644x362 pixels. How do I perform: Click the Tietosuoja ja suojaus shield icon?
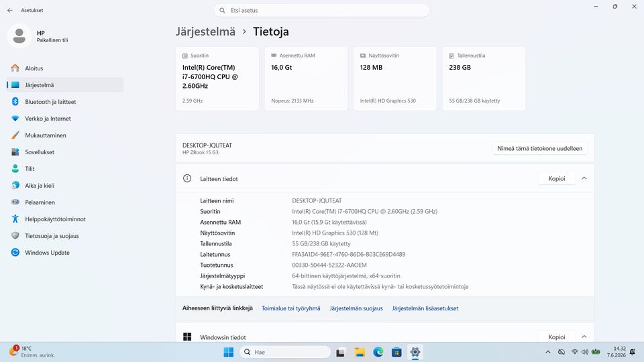tap(15, 235)
